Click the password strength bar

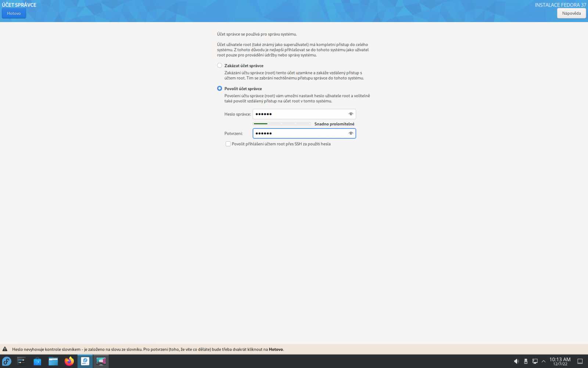point(282,124)
